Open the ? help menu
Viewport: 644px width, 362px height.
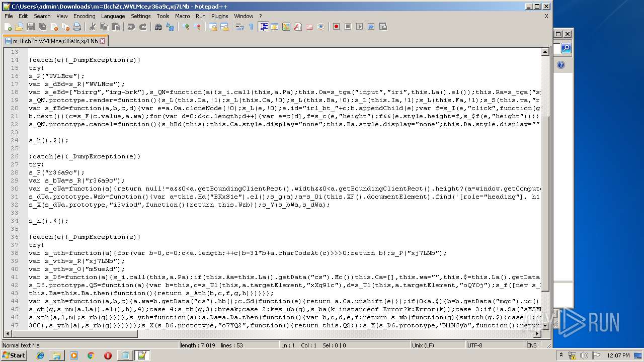coord(260,16)
